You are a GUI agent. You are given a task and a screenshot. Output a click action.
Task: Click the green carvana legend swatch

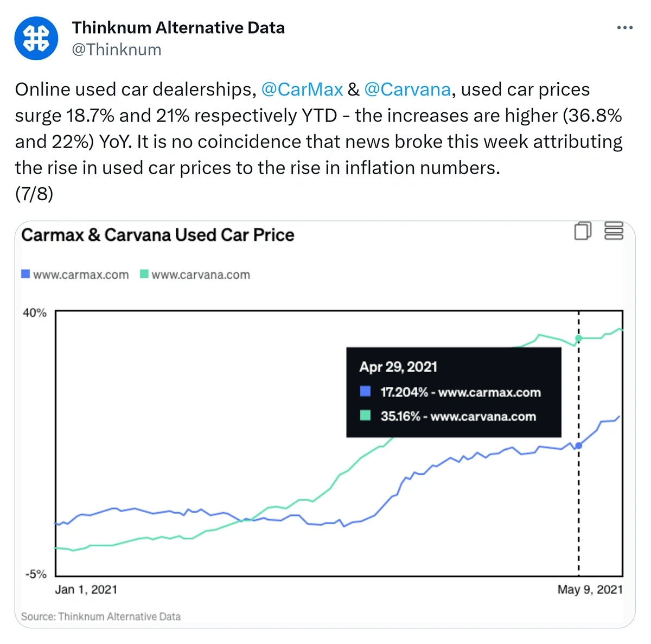tap(144, 274)
